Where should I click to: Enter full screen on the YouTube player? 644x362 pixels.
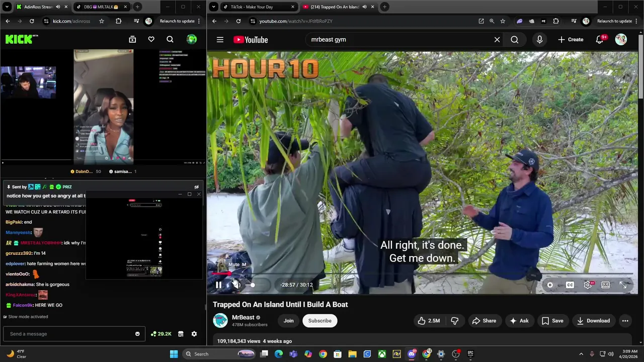(623, 285)
